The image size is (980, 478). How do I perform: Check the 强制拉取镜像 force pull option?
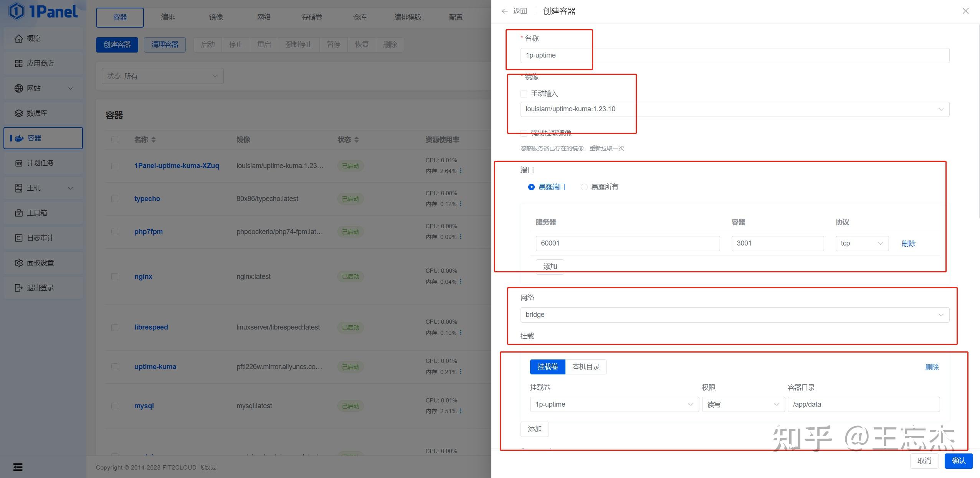523,133
